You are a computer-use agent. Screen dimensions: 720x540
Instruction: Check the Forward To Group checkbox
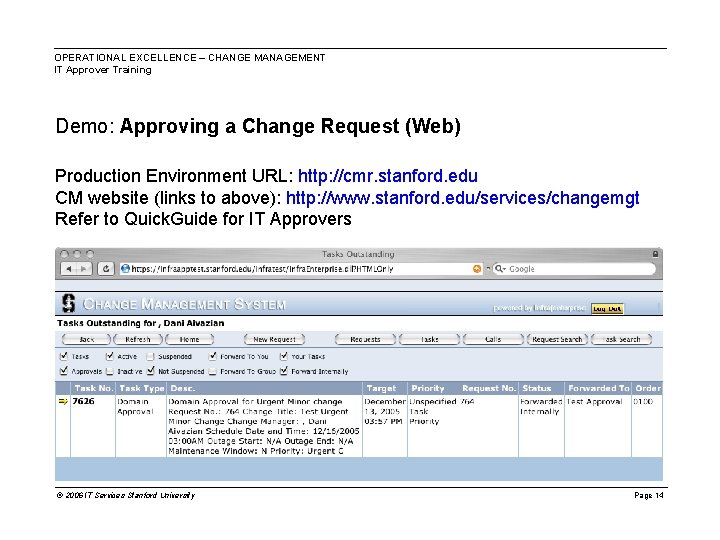[x=212, y=371]
